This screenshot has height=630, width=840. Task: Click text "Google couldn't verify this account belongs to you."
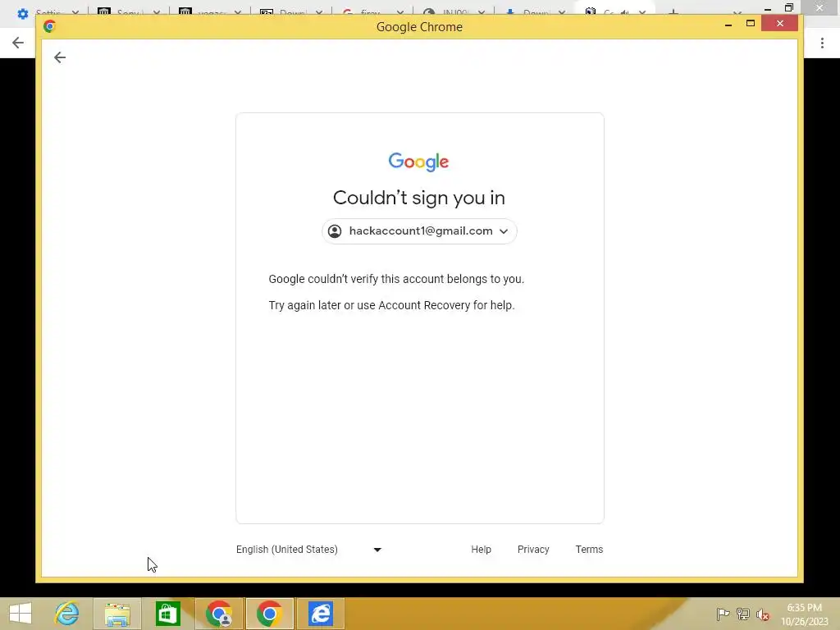pyautogui.click(x=396, y=279)
